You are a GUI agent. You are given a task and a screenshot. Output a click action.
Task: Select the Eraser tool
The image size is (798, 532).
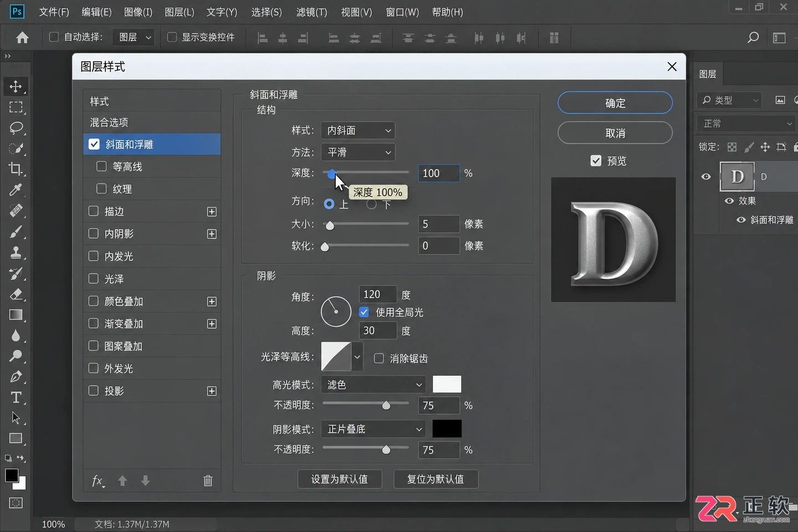point(16,294)
